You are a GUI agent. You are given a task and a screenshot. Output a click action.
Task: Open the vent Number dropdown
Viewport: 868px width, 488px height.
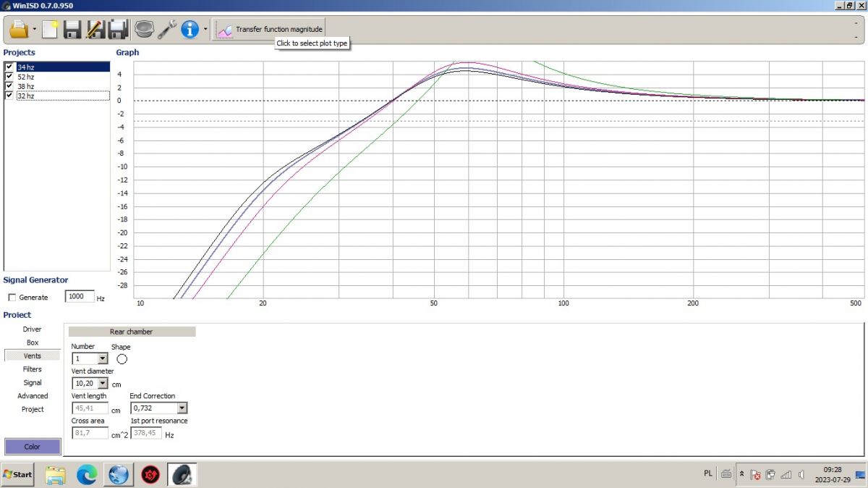(x=102, y=358)
